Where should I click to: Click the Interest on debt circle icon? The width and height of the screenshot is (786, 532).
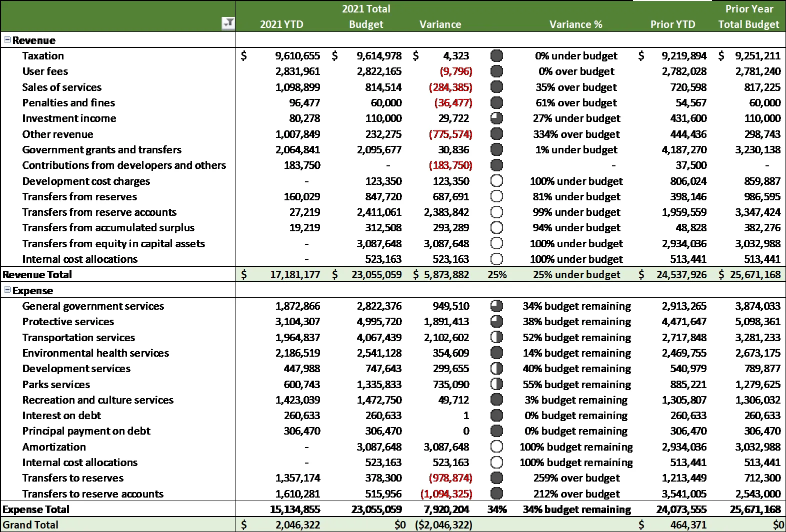click(496, 415)
